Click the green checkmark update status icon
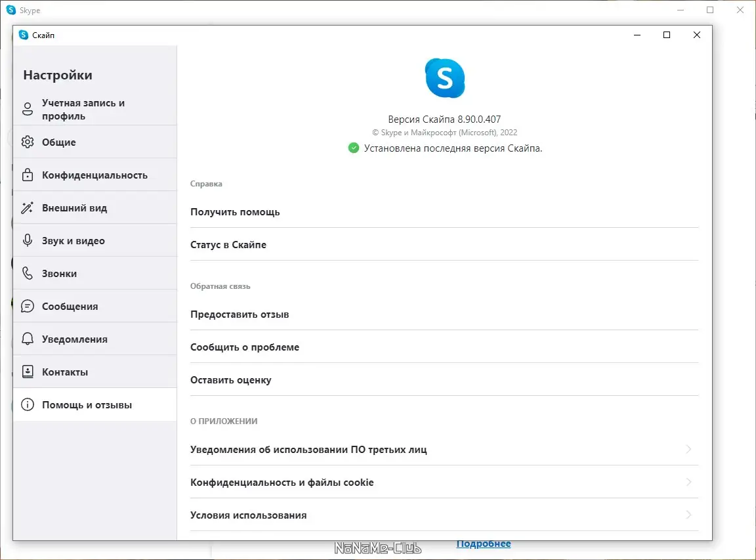This screenshot has width=756, height=560. (x=354, y=148)
